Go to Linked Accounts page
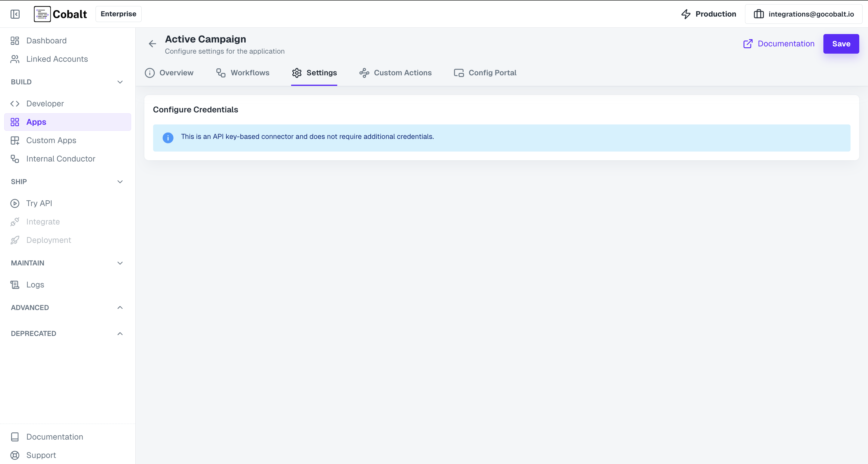This screenshot has width=868, height=464. pyautogui.click(x=57, y=59)
